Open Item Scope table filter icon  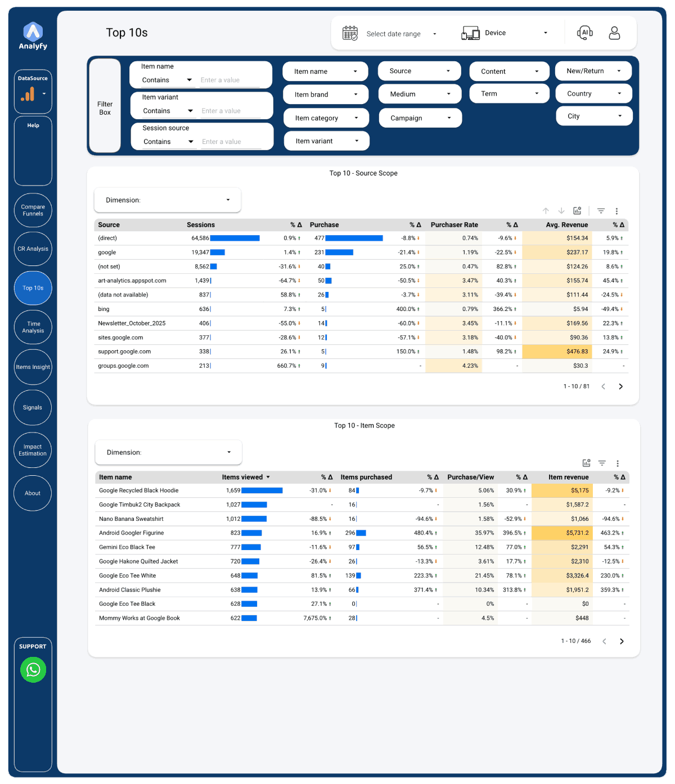tap(602, 463)
